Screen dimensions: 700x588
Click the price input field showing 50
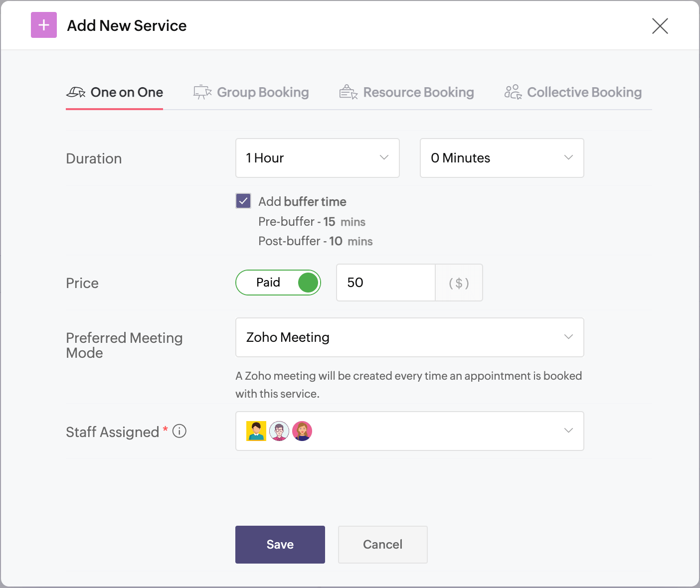coord(386,283)
